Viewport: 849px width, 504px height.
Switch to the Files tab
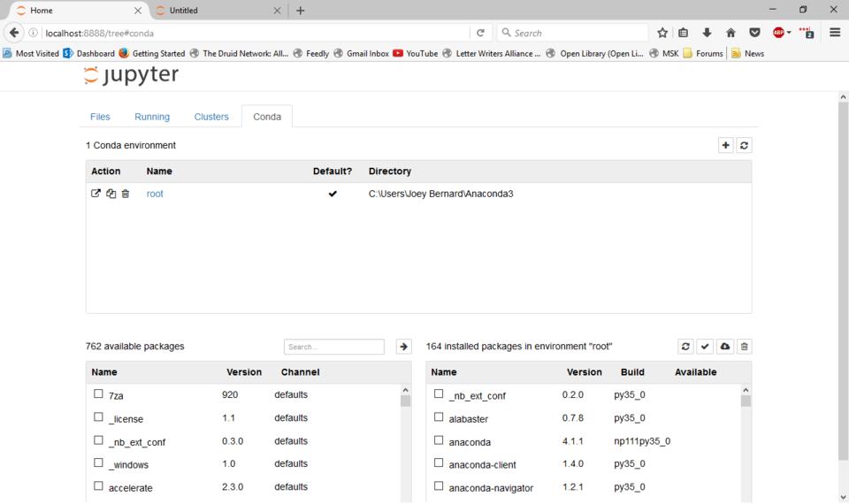(100, 117)
